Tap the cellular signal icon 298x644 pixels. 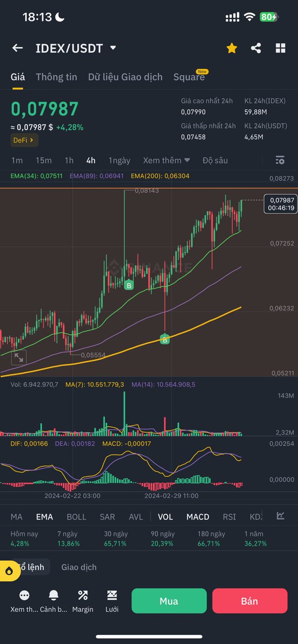232,17
